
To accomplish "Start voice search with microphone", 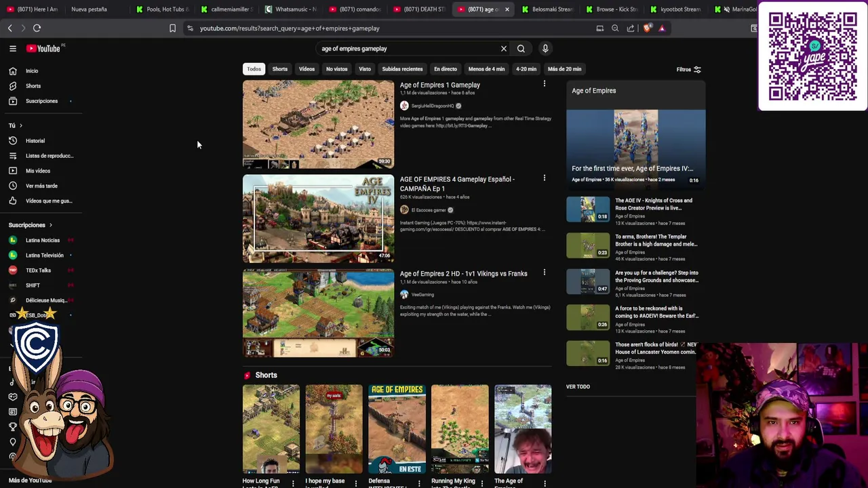I will 545,49.
